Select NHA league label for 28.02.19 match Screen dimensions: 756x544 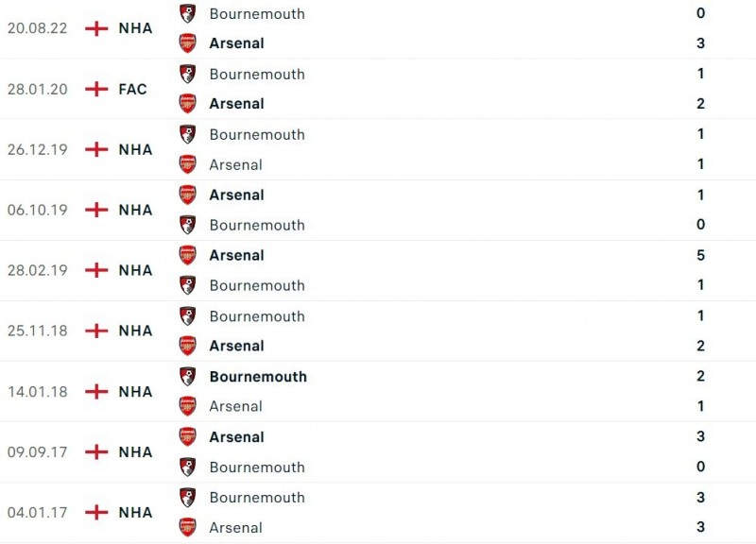coord(135,270)
